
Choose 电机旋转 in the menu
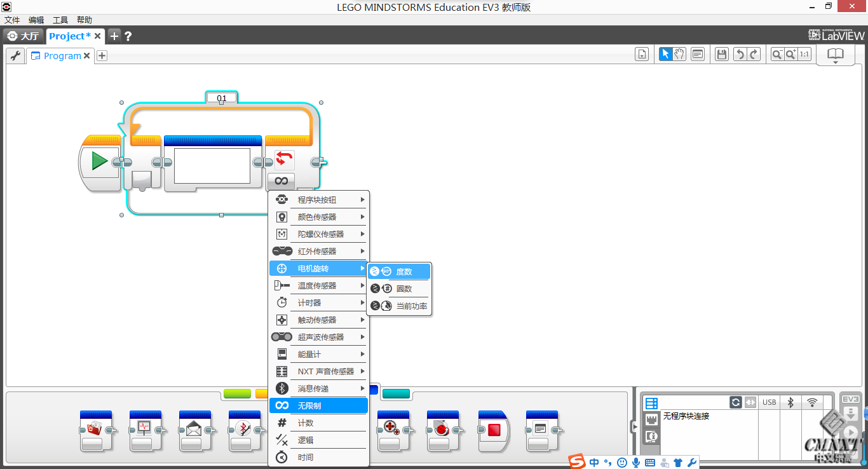[x=319, y=268]
